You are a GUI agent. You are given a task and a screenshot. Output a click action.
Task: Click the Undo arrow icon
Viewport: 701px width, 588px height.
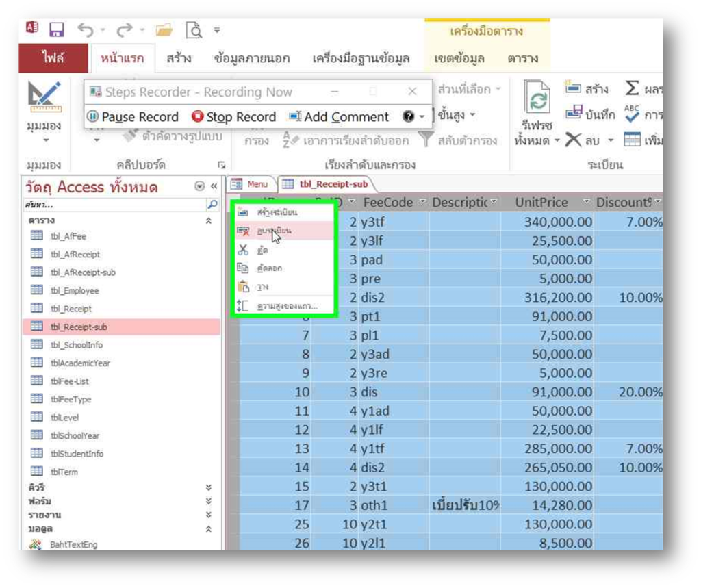tap(85, 30)
